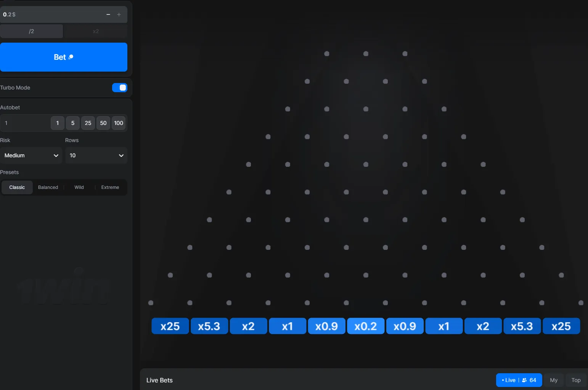Open the Risk dropdown showing Medium
The image size is (588, 390).
point(31,155)
